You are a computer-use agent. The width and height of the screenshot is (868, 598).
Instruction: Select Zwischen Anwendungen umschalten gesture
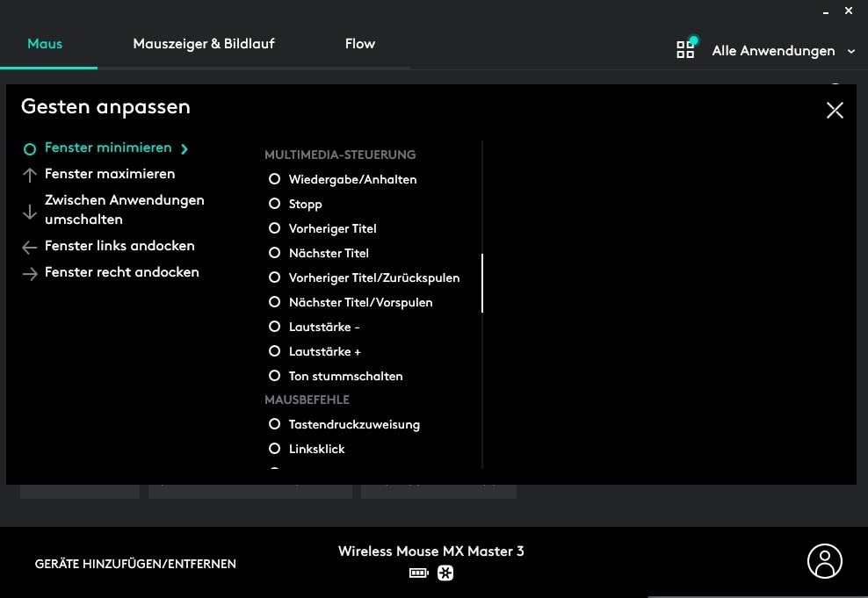(125, 210)
